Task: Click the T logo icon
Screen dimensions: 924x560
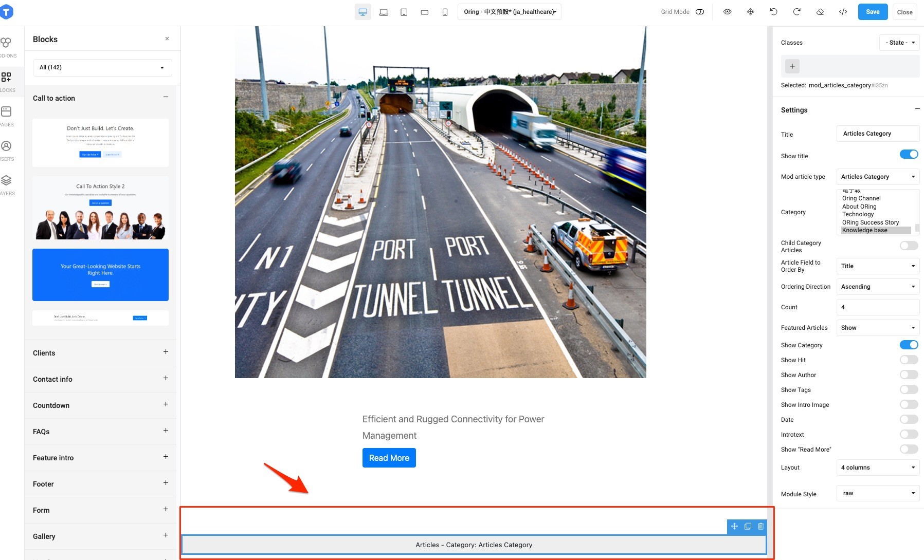Action: 6,12
